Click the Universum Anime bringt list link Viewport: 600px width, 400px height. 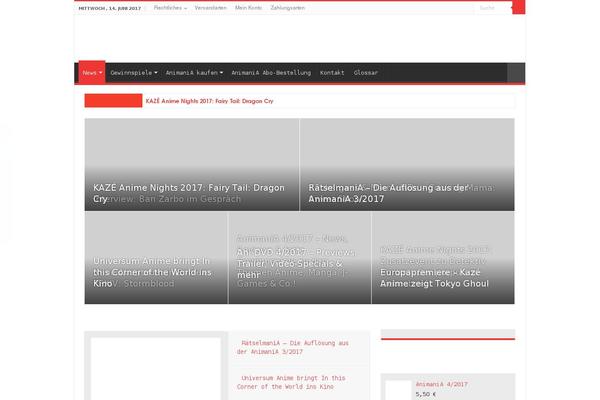pyautogui.click(x=291, y=382)
